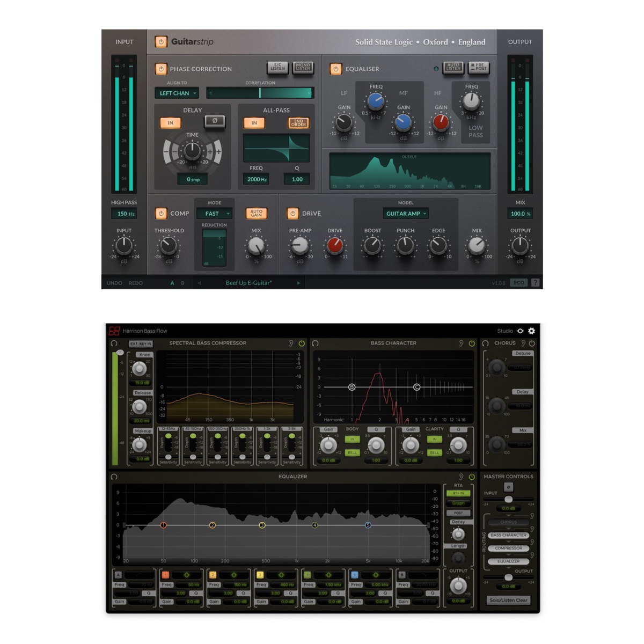644x644 pixels.
Task: Open Beef Up E-Guitar preset menu
Action: [x=248, y=283]
